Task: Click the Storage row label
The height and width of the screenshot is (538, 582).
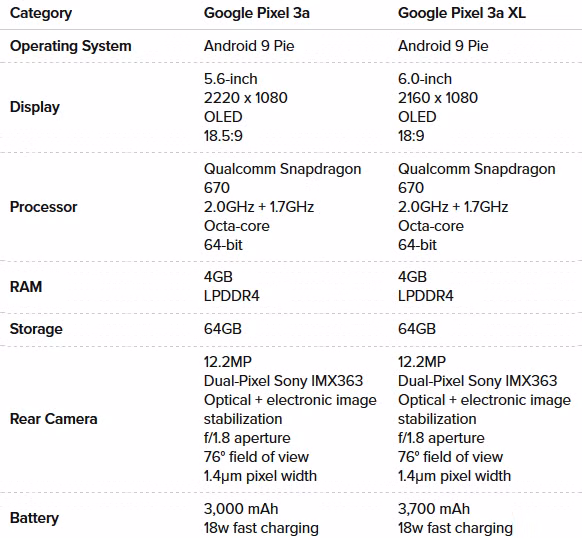Action: pos(36,329)
